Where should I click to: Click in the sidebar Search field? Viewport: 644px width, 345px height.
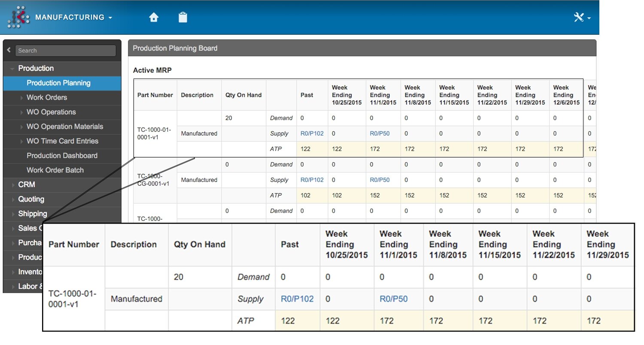(x=65, y=51)
